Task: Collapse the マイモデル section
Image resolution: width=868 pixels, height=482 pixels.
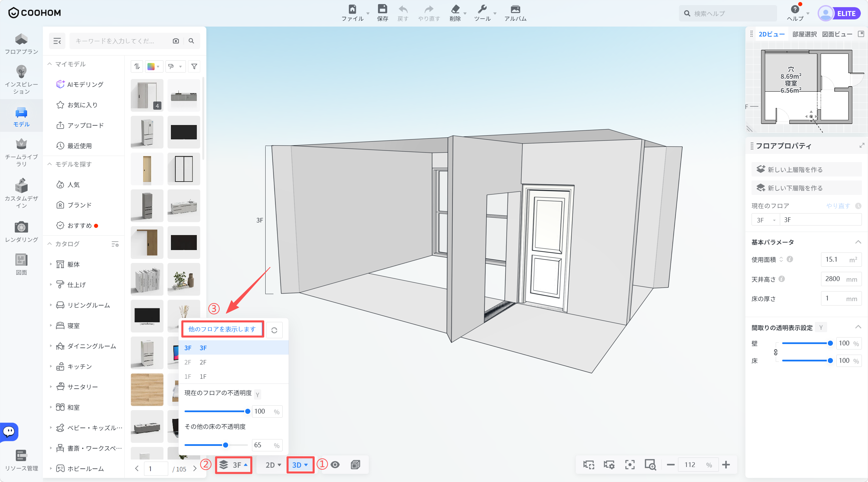Action: (x=50, y=64)
